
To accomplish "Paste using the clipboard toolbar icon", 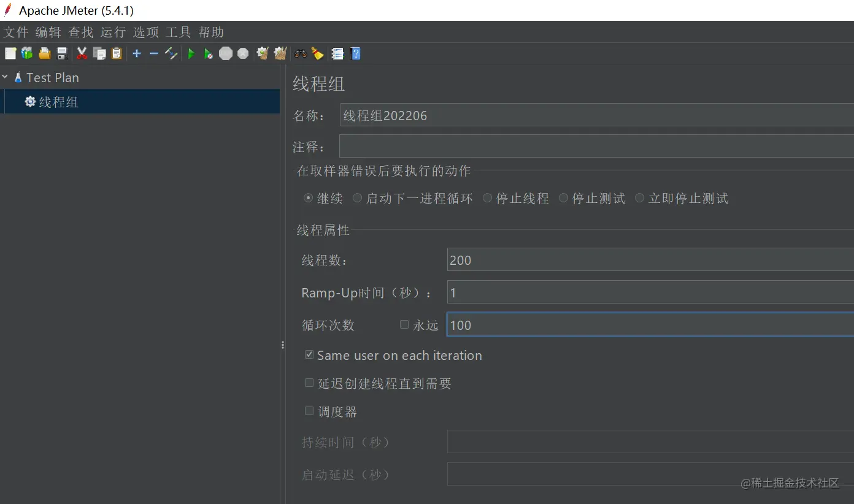I will tap(117, 54).
